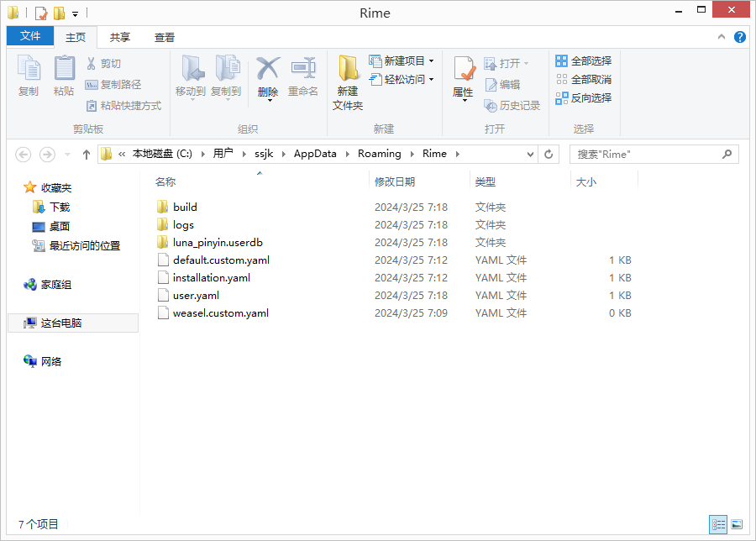756x541 pixels.
Task: Select Downloads (下载) in navigation pane
Action: 51,207
